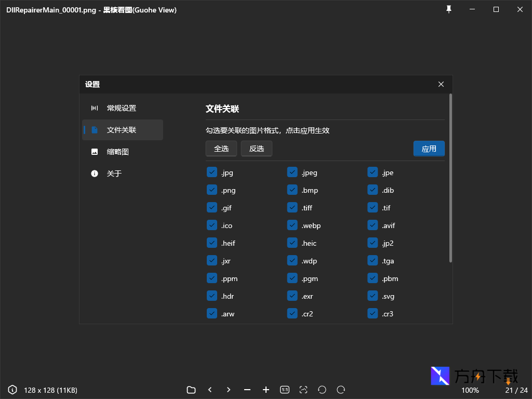Open a file with the folder icon
The image size is (532, 399).
(191, 390)
